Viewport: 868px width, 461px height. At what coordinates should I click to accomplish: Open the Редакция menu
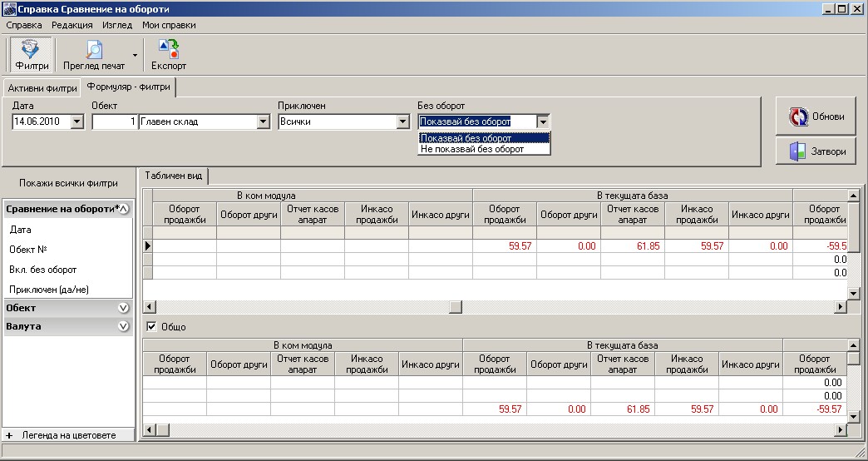point(72,25)
